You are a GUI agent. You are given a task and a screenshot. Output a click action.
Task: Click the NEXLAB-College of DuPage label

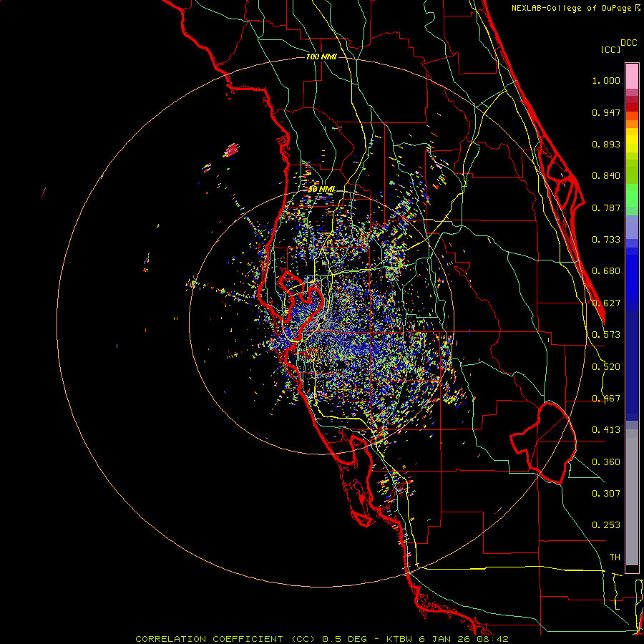point(575,8)
